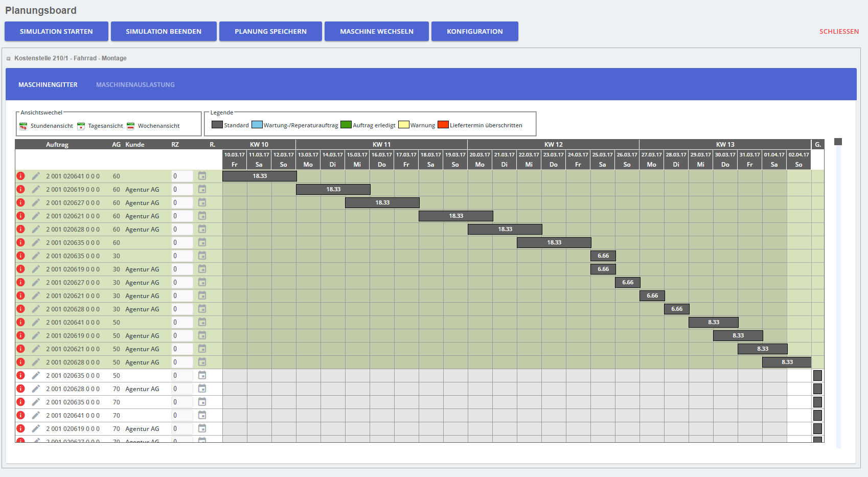Click info icon for order 020641 AG 60

[x=21, y=176]
